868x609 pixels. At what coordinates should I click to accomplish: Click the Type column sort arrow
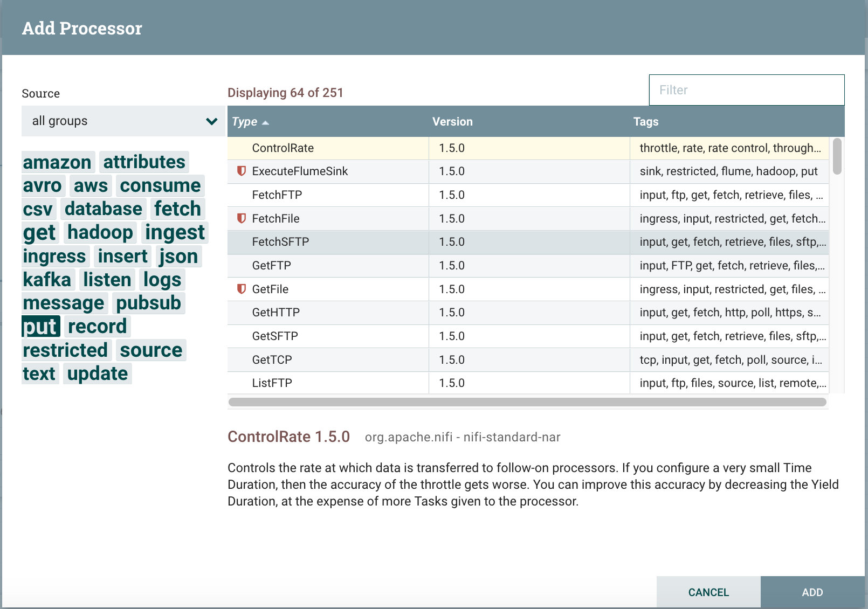(265, 123)
